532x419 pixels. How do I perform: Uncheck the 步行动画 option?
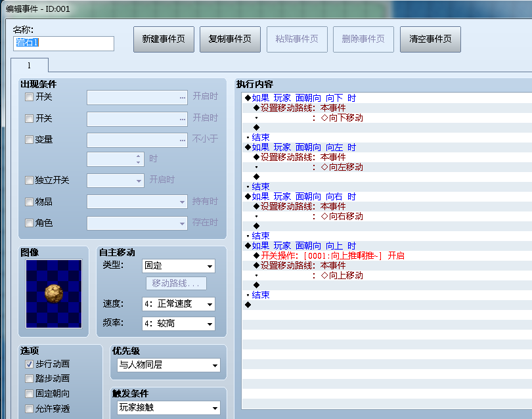[x=29, y=364]
